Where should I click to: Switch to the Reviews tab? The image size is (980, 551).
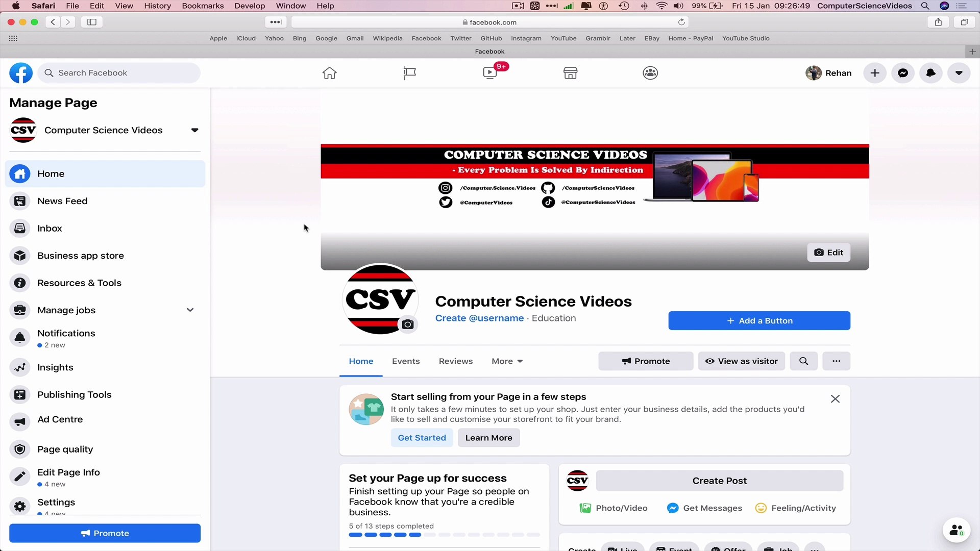click(456, 361)
